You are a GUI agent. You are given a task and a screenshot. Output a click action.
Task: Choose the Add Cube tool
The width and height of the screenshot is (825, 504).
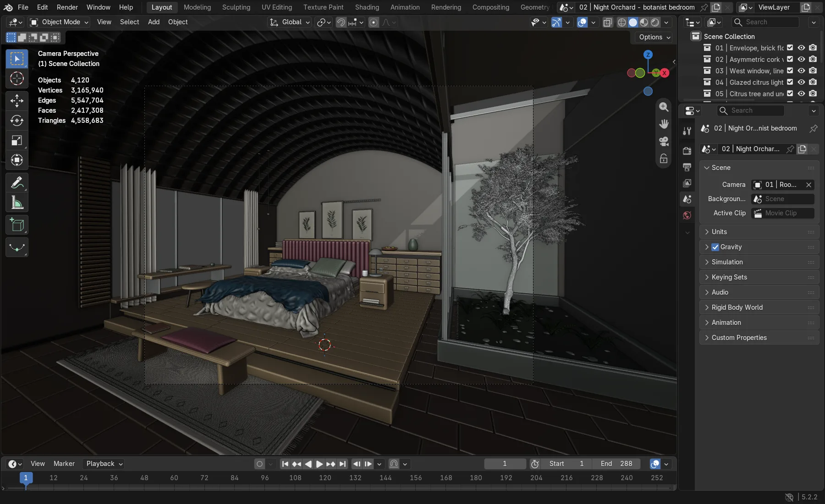point(17,225)
